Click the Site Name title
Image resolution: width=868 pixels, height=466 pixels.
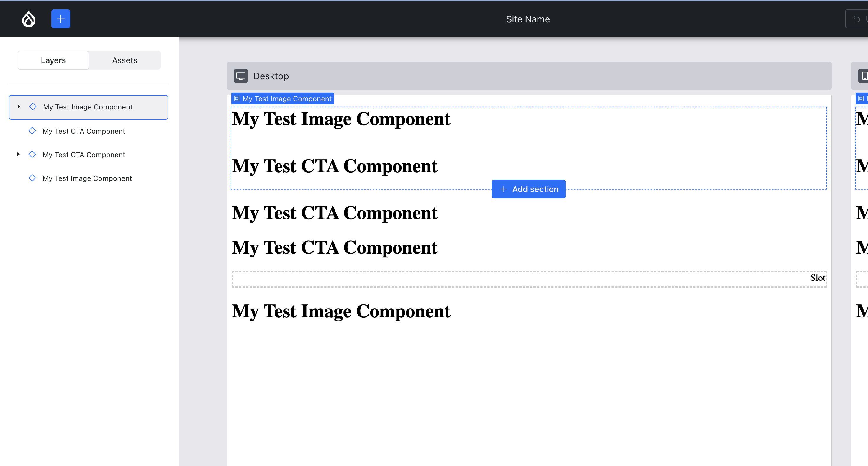(528, 19)
